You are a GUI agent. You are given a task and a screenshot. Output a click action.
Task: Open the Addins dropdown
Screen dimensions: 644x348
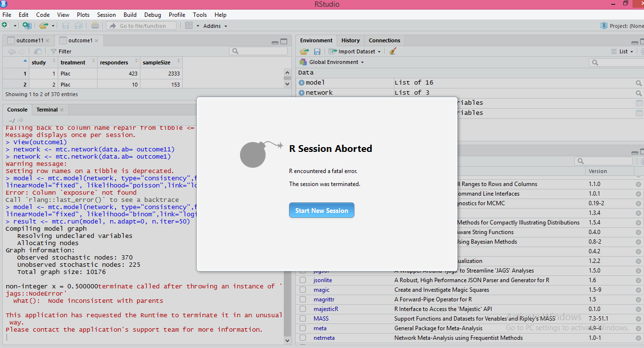pyautogui.click(x=215, y=26)
